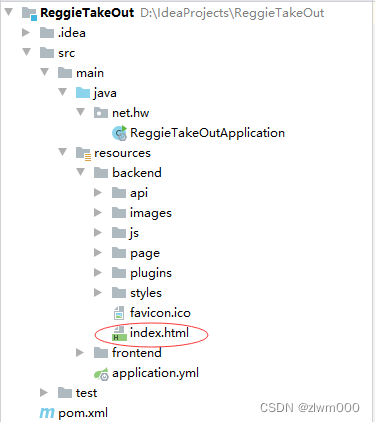Click the styles folder icon
This screenshot has width=375, height=422.
[x=119, y=293]
